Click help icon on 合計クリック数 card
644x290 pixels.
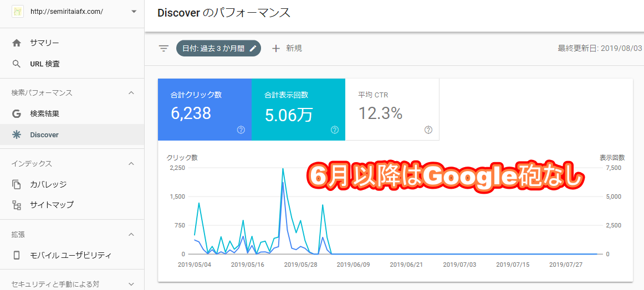(241, 130)
